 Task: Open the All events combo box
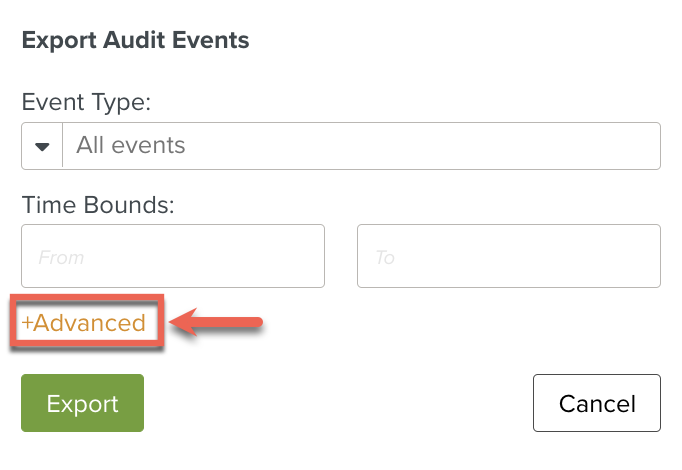tap(360, 146)
